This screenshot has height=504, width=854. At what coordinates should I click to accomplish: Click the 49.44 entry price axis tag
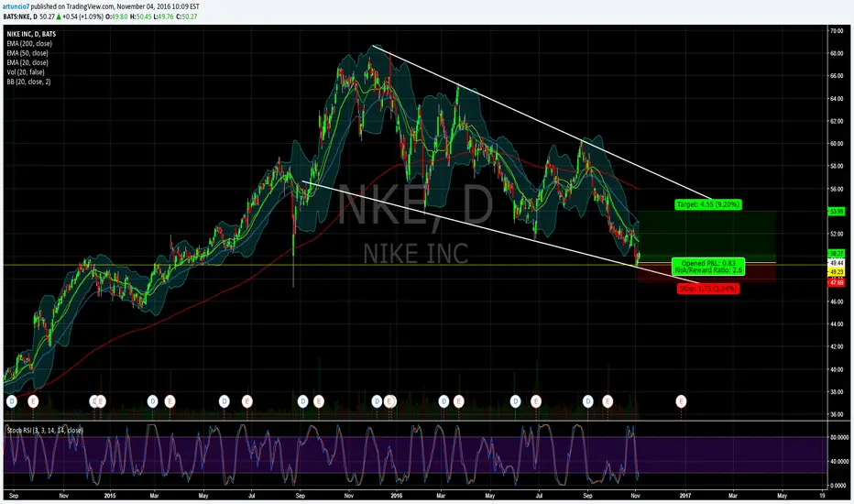point(836,263)
